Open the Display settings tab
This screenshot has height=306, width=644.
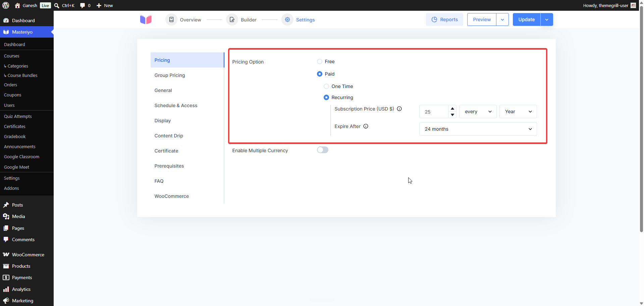point(187,121)
